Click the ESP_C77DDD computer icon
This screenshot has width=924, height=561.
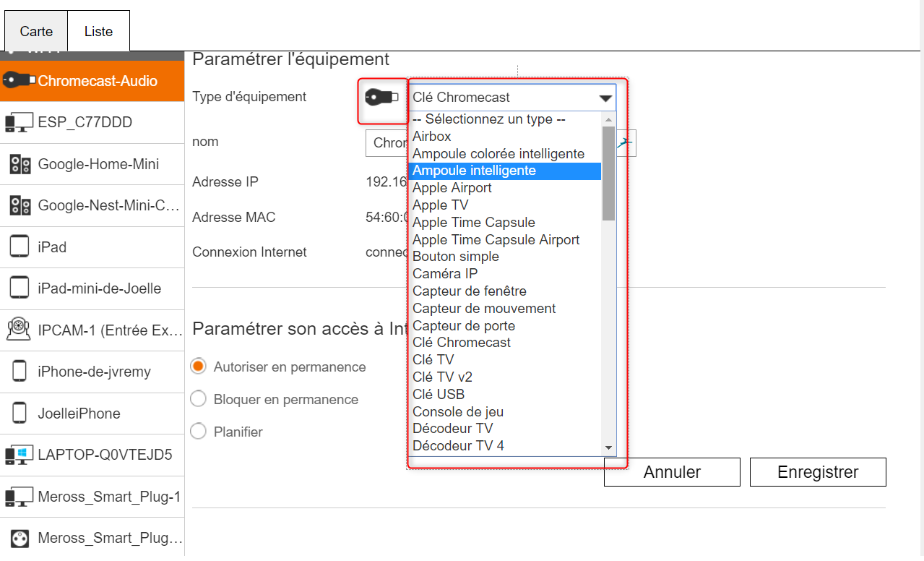click(20, 122)
